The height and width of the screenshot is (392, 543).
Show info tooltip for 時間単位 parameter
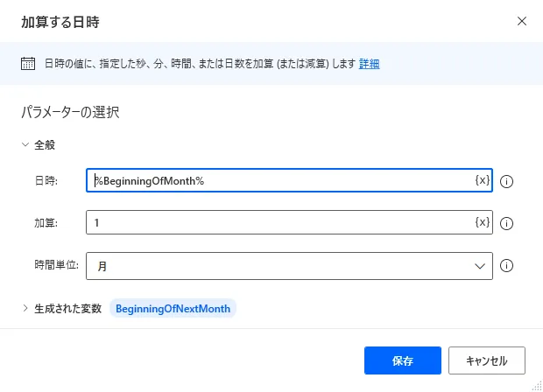pyautogui.click(x=506, y=265)
